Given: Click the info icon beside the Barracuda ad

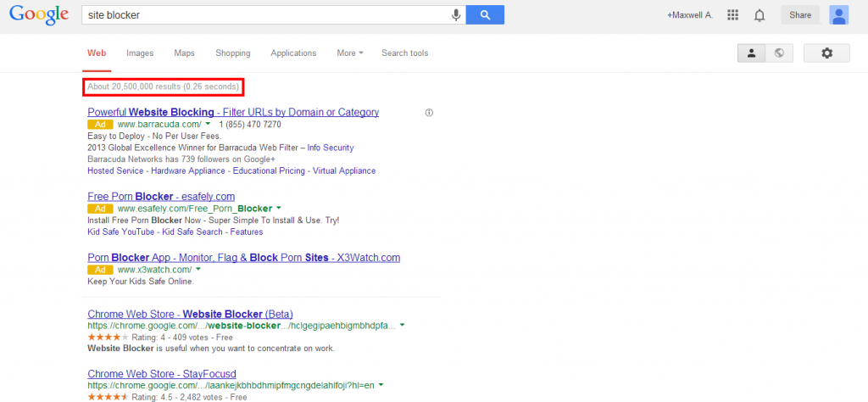Looking at the screenshot, I should (429, 113).
